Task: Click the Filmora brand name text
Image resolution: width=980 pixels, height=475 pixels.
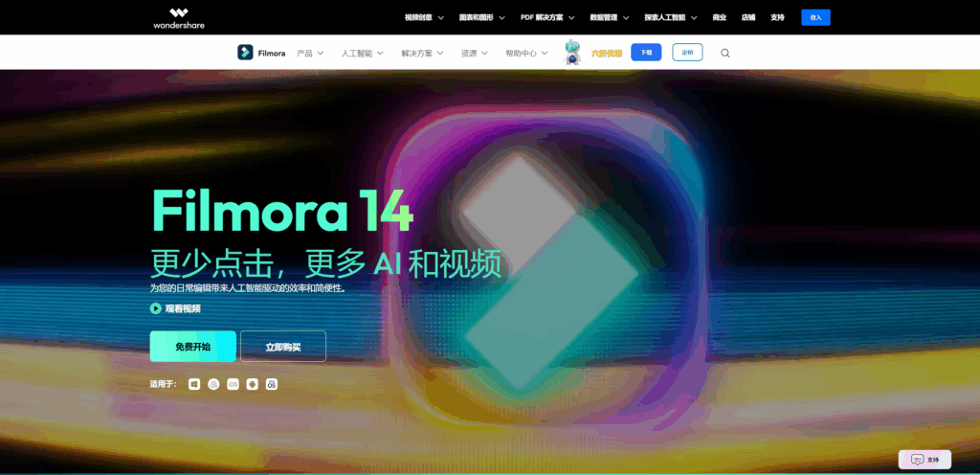Action: coord(271,53)
